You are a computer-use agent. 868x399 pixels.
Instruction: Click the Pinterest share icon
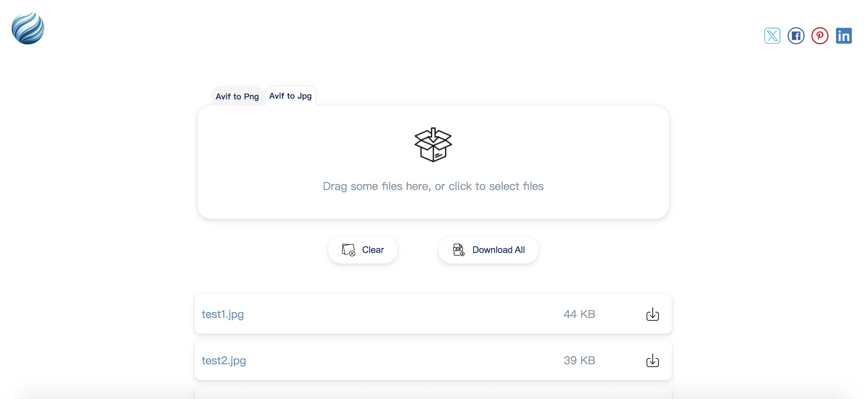tap(820, 36)
